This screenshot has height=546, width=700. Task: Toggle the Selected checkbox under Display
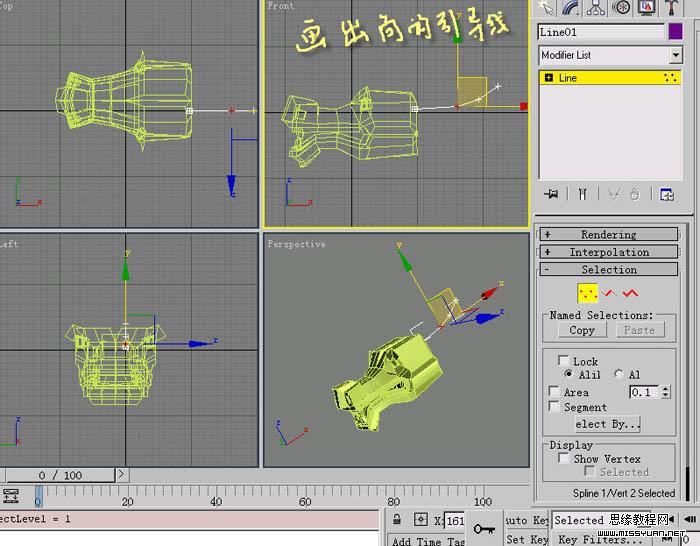pos(589,471)
